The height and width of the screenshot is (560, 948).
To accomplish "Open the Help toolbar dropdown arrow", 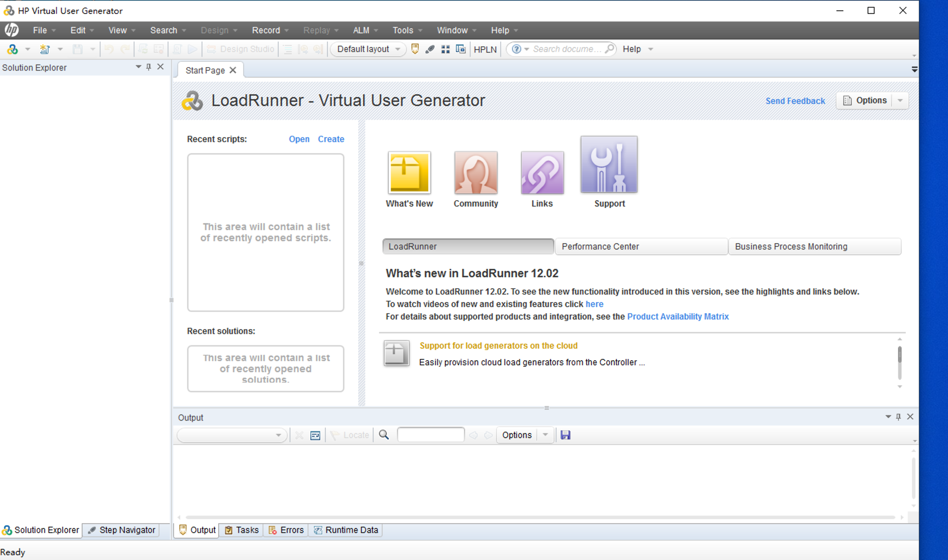I will (650, 49).
